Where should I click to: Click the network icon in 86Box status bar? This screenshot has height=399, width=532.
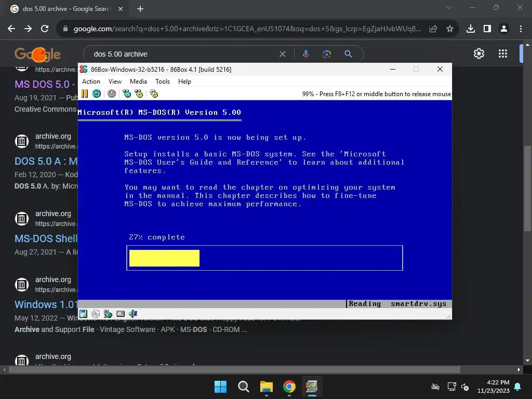(x=108, y=314)
